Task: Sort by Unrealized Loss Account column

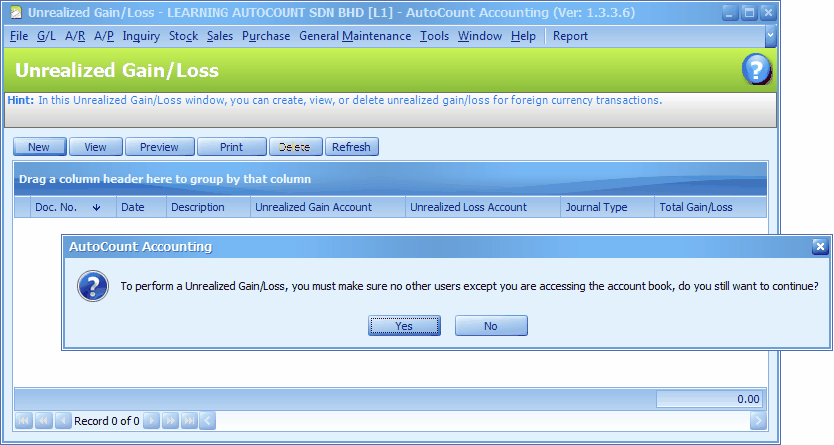Action: (x=483, y=207)
